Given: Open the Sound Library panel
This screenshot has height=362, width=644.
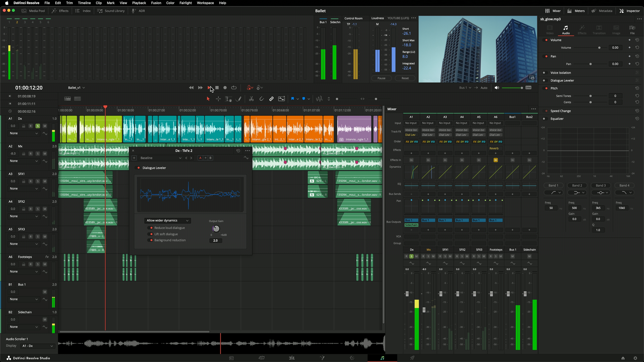Looking at the screenshot, I should click(111, 11).
